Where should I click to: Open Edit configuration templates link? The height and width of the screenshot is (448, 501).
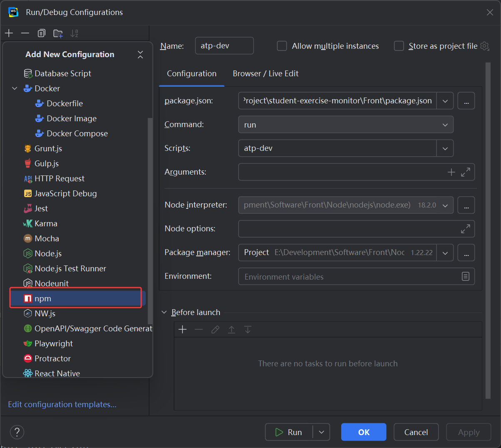point(62,404)
